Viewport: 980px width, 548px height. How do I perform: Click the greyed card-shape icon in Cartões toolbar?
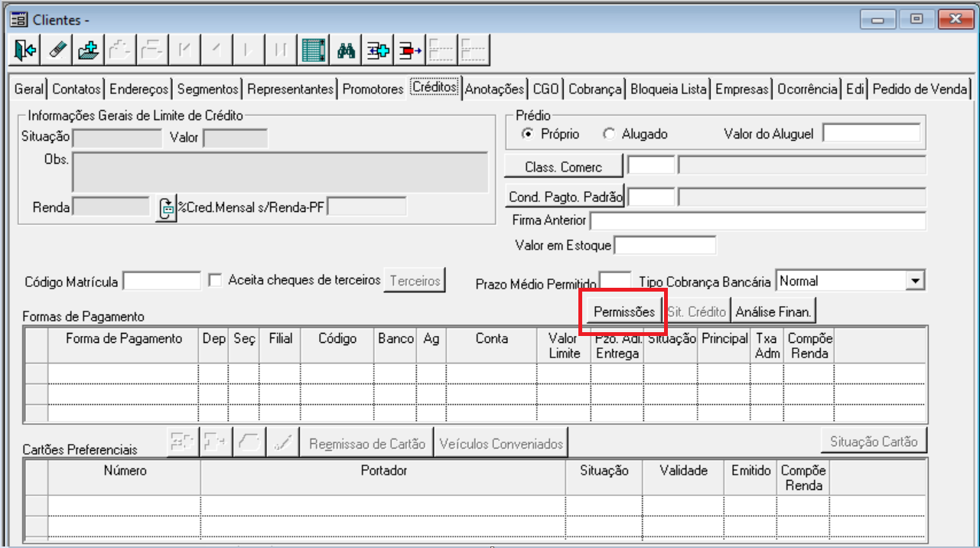click(249, 442)
